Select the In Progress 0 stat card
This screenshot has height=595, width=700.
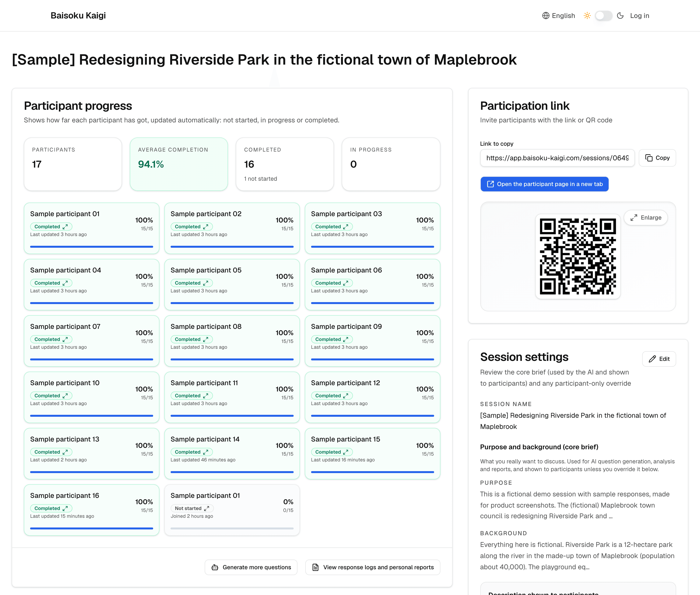[x=391, y=164]
